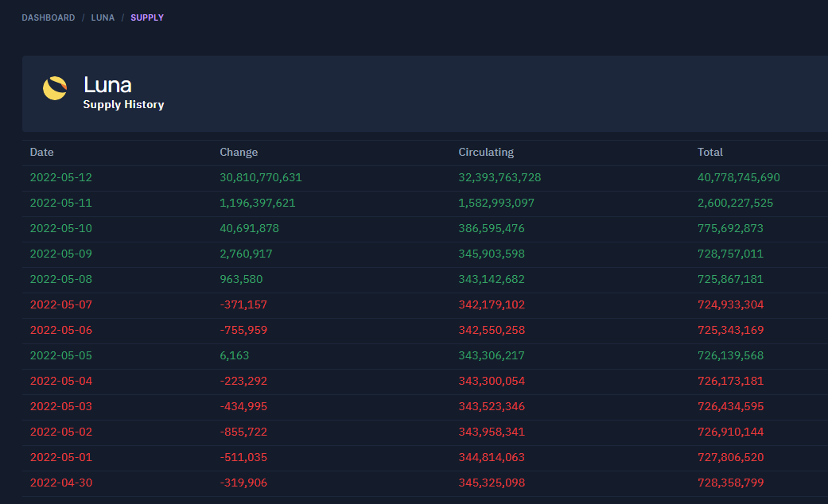The width and height of the screenshot is (828, 504).
Task: Click the Date column header
Action: pyautogui.click(x=41, y=152)
